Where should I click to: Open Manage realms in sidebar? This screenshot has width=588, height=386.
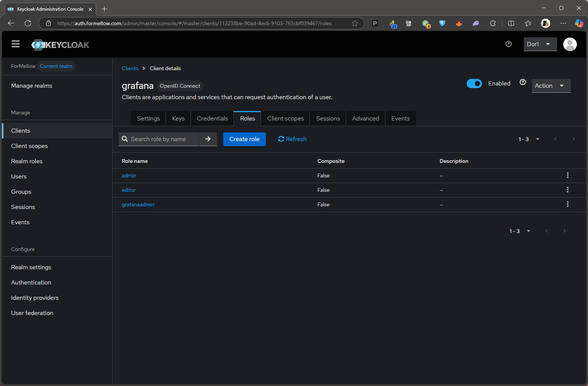coord(57,86)
